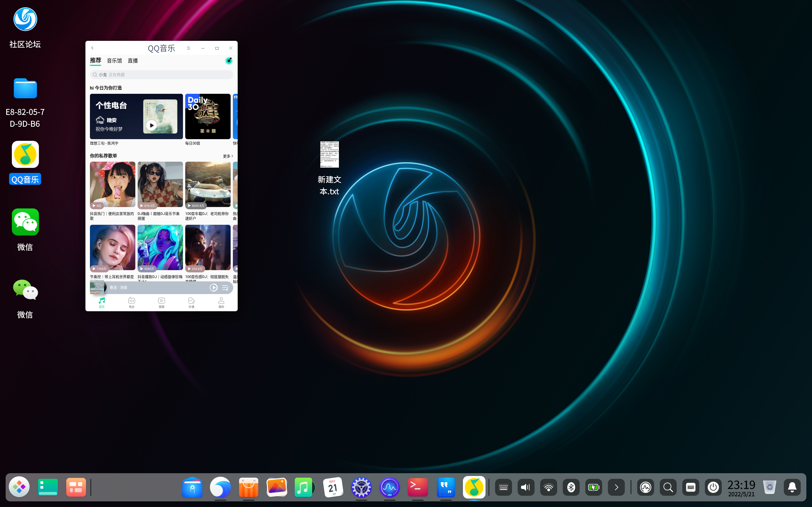
Task: Click the song recognition icon beside tabs
Action: pyautogui.click(x=229, y=61)
